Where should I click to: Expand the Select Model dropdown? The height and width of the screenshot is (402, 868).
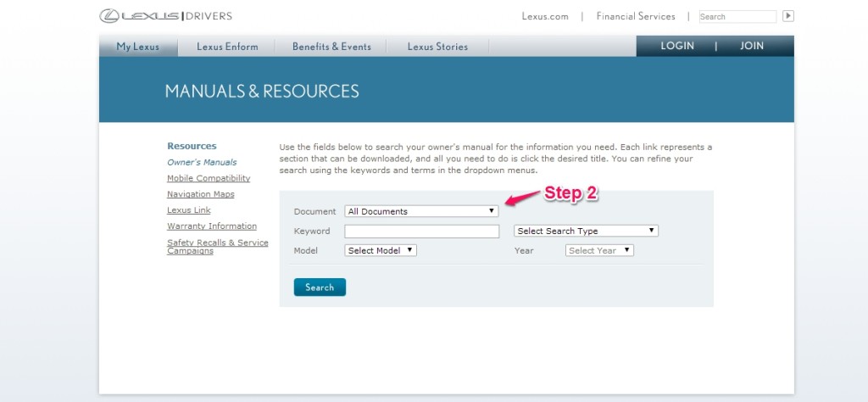point(381,250)
